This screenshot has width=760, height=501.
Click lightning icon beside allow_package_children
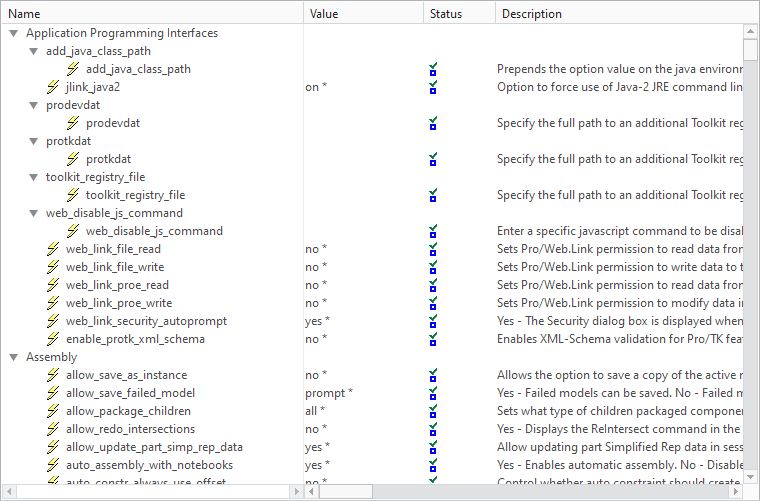53,411
